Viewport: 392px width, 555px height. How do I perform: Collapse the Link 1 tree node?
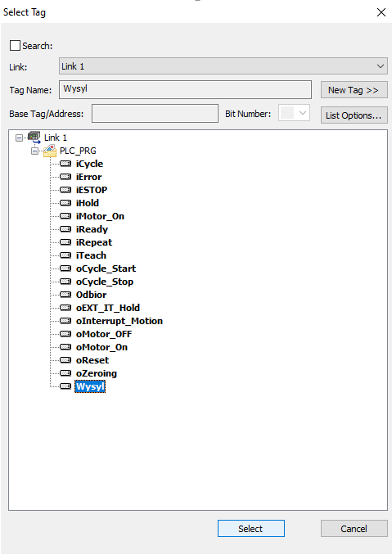pyautogui.click(x=19, y=138)
